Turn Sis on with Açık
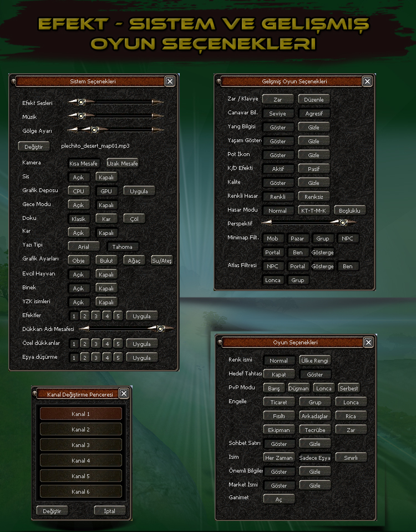Viewport: 416px width, 532px height. tap(79, 177)
